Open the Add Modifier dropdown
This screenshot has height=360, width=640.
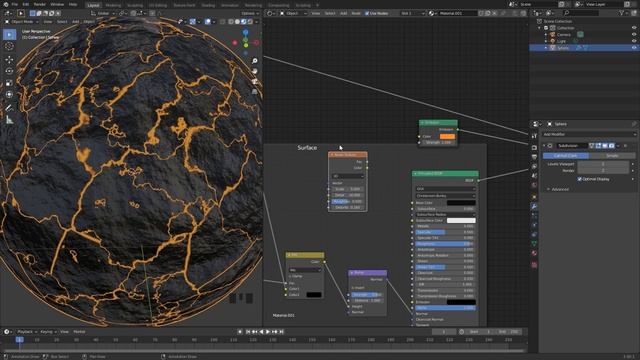(x=589, y=134)
